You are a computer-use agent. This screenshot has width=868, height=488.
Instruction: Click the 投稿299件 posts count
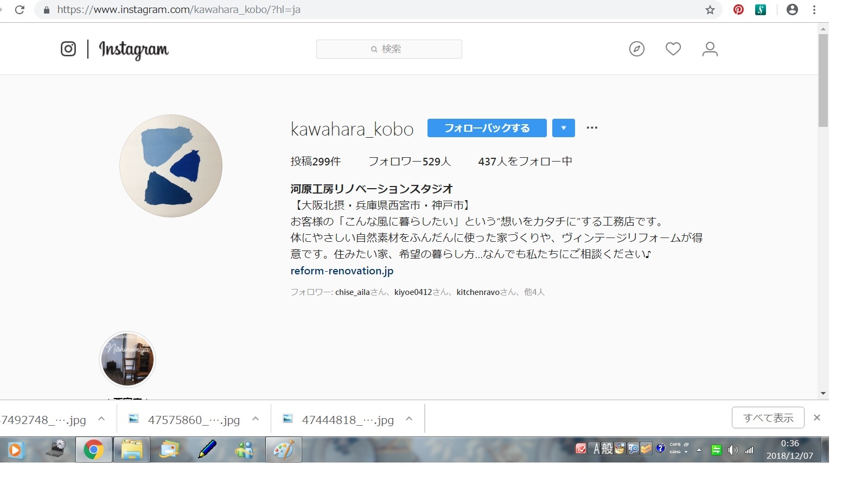[x=316, y=162]
